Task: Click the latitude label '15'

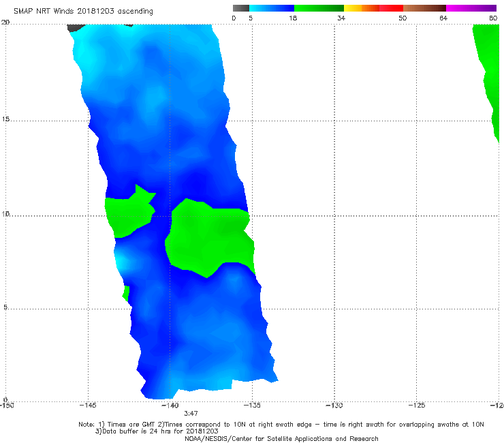Action: pyautogui.click(x=5, y=119)
